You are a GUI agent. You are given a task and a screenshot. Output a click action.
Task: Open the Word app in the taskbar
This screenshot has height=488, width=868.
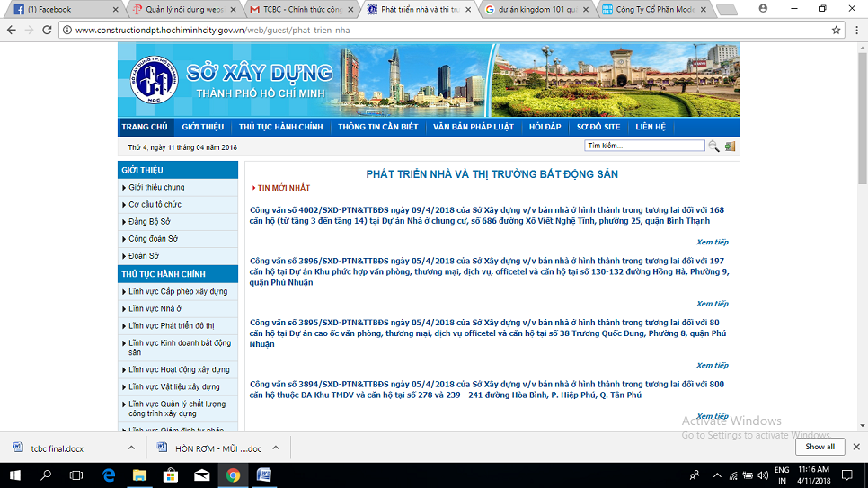[x=264, y=475]
